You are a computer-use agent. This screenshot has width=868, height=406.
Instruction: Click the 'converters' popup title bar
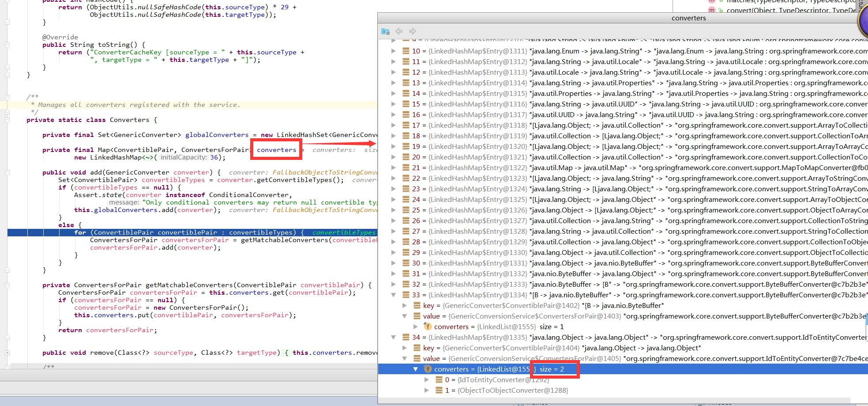[622, 18]
